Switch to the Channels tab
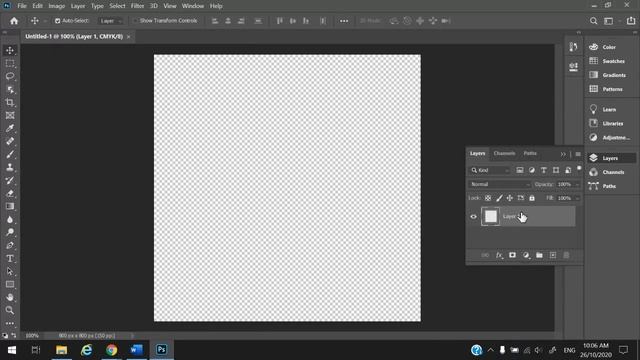The width and height of the screenshot is (640, 360). (x=504, y=153)
